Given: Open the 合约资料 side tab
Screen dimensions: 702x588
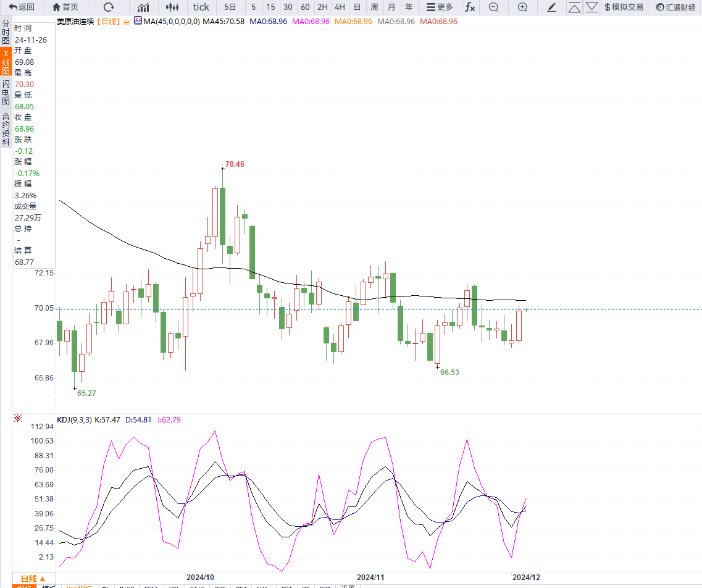Looking at the screenshot, I should pyautogui.click(x=6, y=125).
